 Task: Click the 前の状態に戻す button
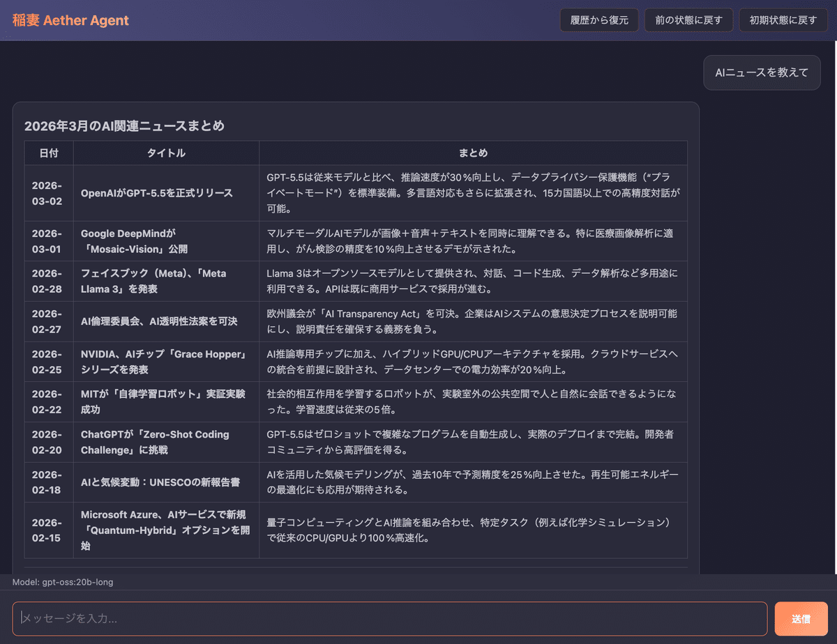click(x=688, y=20)
